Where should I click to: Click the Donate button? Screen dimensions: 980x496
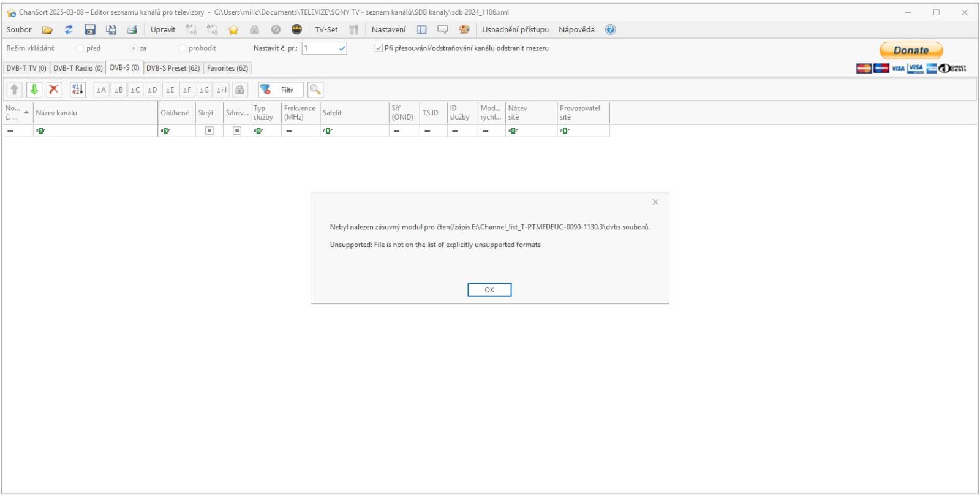click(x=911, y=50)
